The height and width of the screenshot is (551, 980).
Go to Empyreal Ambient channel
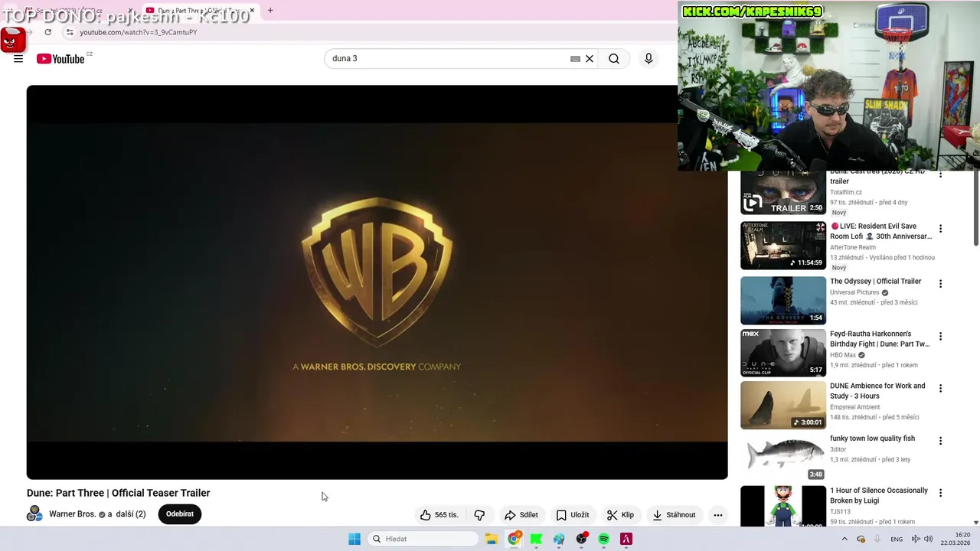point(854,407)
